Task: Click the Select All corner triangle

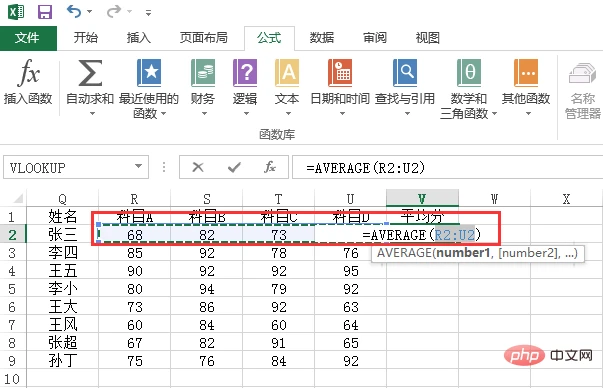Action: [17, 198]
